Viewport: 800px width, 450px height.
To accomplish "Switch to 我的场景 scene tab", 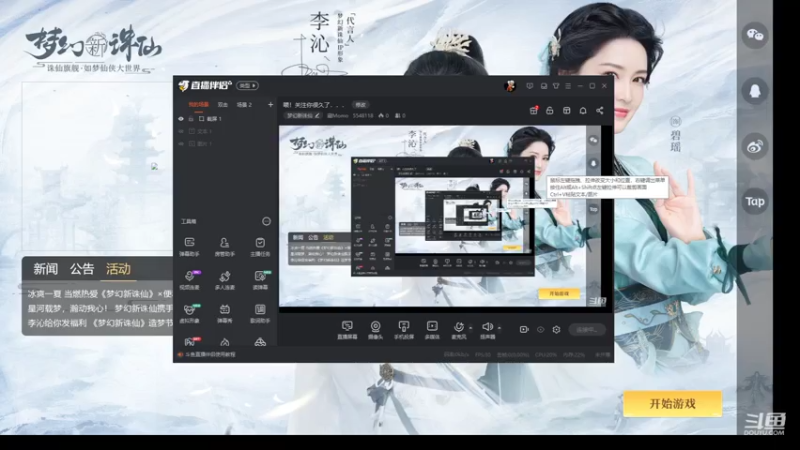I will 198,105.
